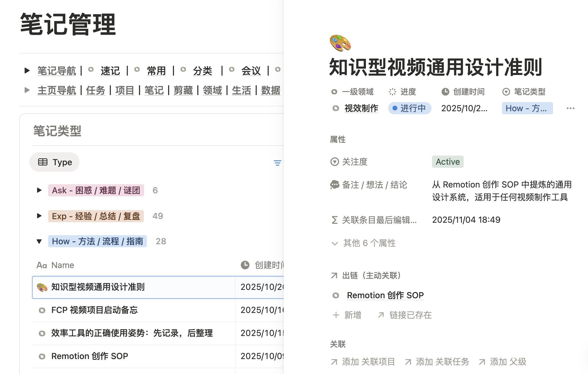Open the three-dots more properties menu
This screenshot has height=374, width=588.
570,108
